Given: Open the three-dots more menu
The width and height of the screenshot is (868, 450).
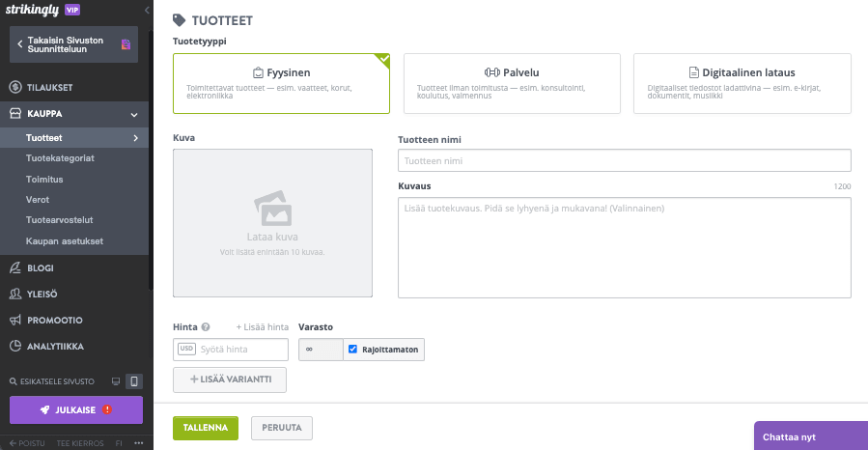Looking at the screenshot, I should click(x=139, y=443).
